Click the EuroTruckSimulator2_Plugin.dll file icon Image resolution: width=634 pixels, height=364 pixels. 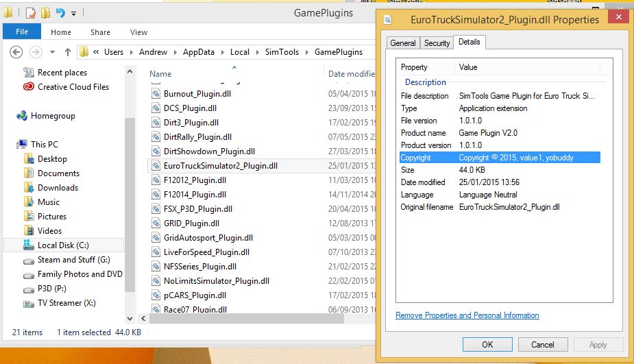click(156, 166)
